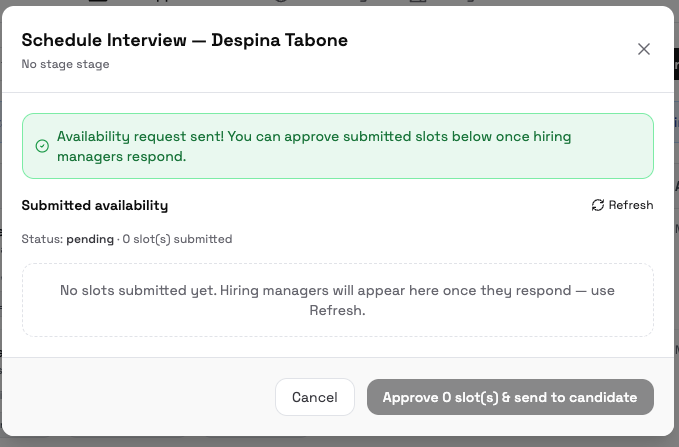Click the green check circle icon
679x447 pixels.
(42, 146)
